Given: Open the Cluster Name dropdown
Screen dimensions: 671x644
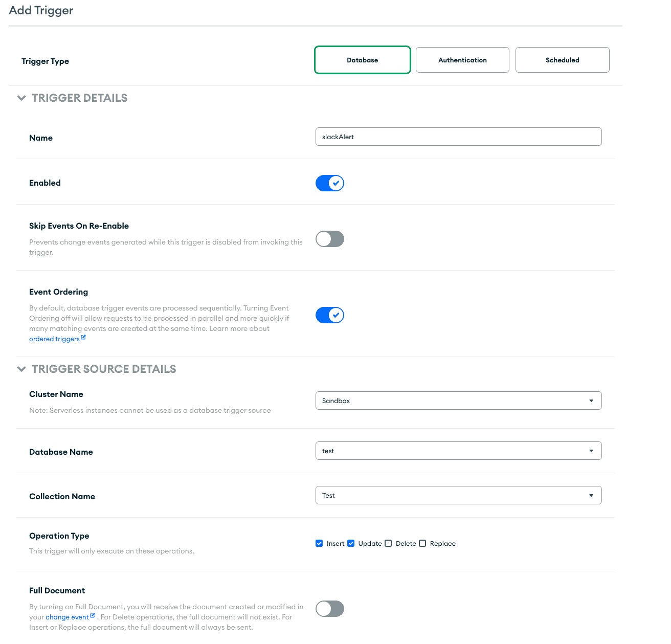Looking at the screenshot, I should 458,401.
